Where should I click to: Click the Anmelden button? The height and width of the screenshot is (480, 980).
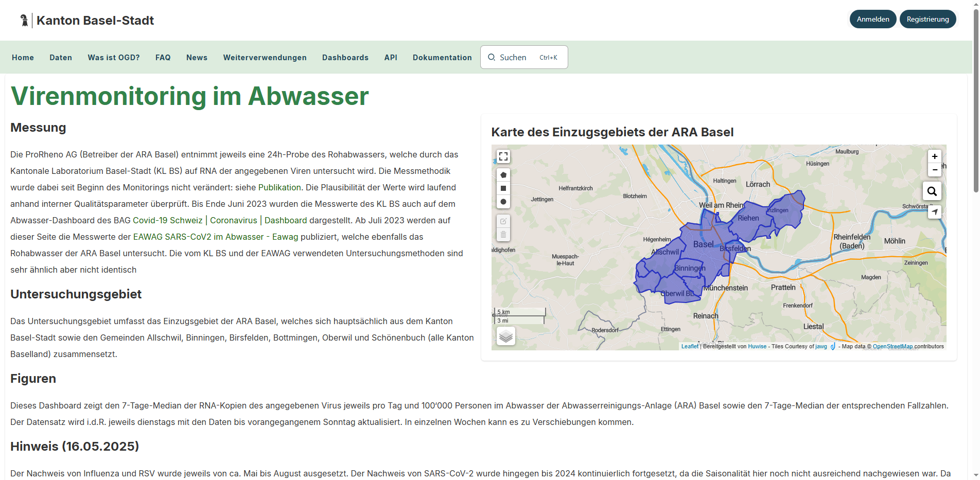click(872, 19)
